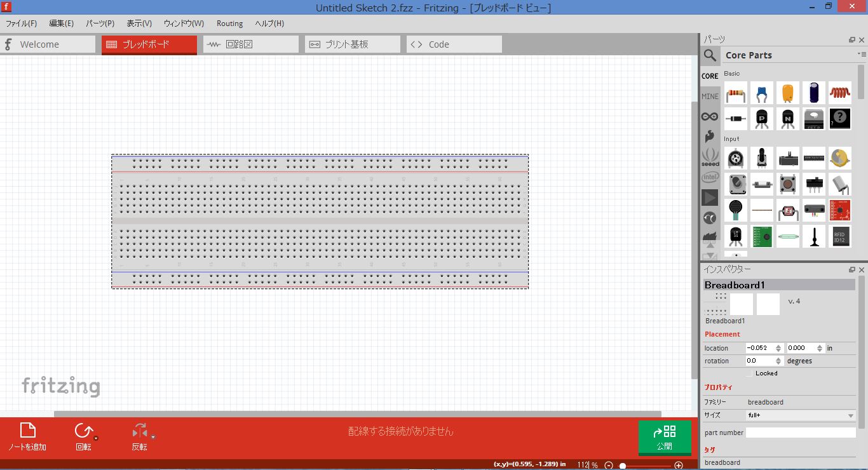Open the CORE parts bin tab

[x=710, y=76]
